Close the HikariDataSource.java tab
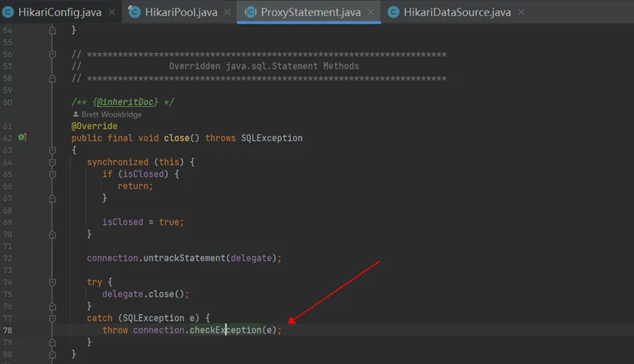 pos(520,12)
